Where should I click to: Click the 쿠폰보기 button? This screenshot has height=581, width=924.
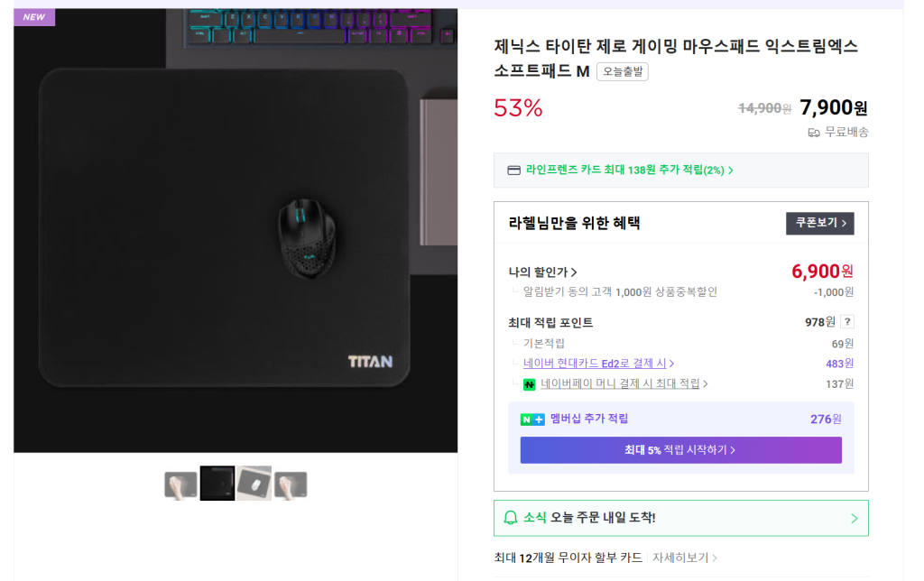(x=819, y=224)
